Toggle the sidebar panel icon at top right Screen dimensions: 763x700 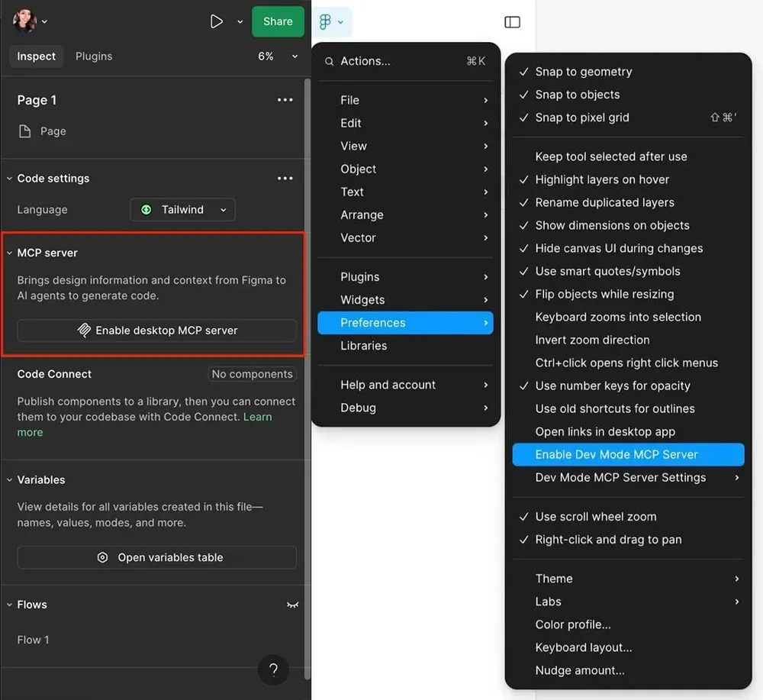point(512,22)
